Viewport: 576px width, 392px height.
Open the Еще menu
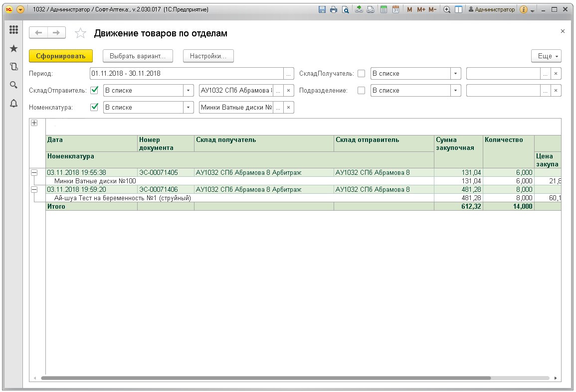(x=547, y=56)
